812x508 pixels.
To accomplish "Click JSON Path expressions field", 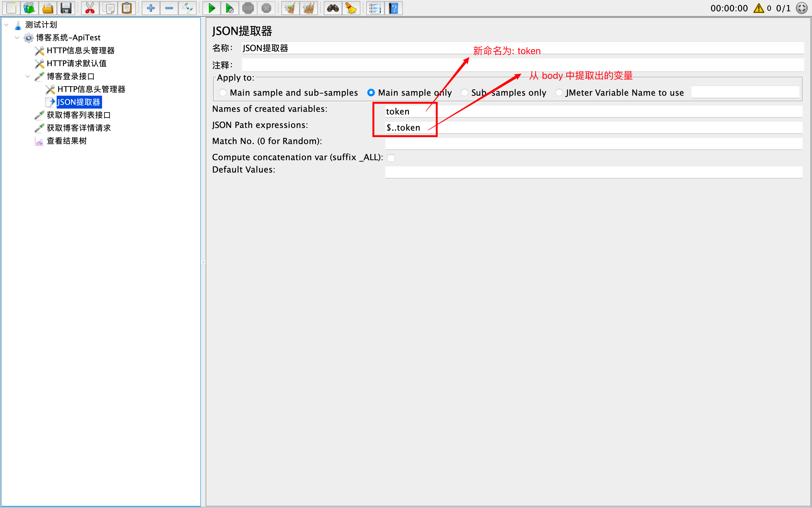I will pos(594,127).
